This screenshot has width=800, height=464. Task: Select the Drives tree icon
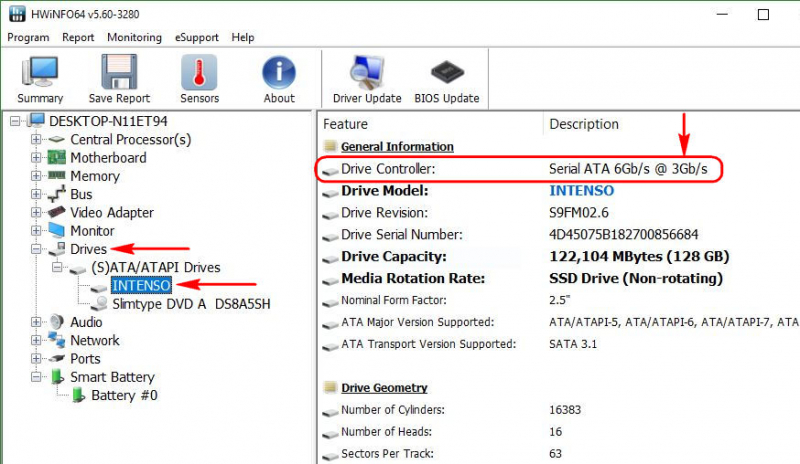[57, 249]
